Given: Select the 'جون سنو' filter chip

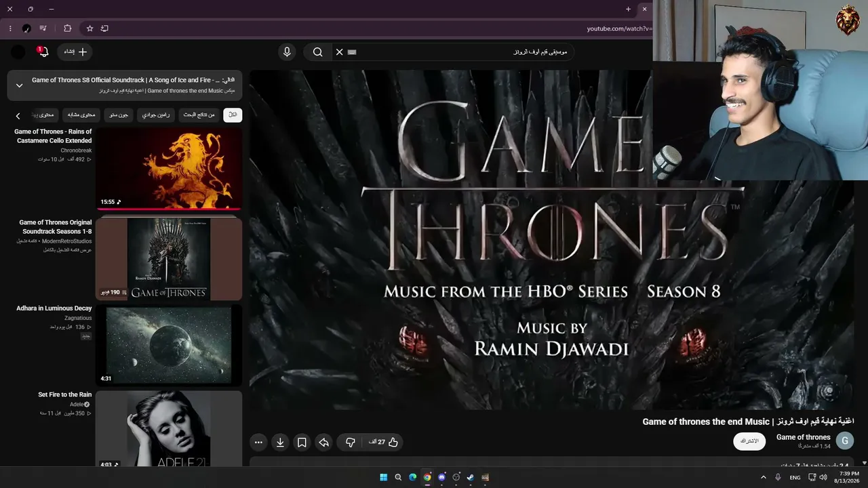Looking at the screenshot, I should (x=119, y=115).
